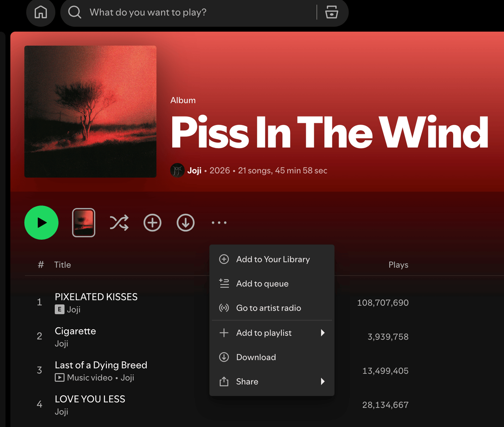
Task: Click play count 28,134,667
Action: [385, 405]
